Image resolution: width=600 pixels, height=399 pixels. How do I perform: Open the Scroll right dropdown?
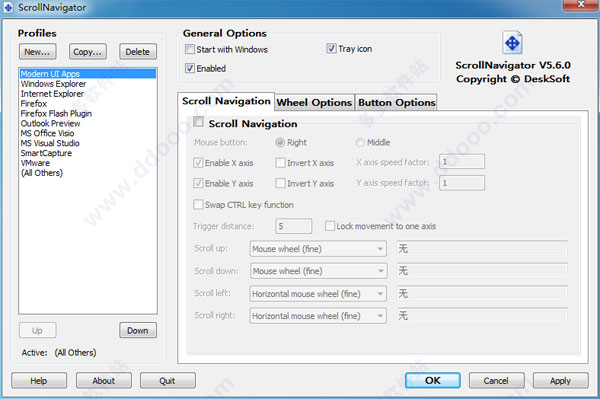click(318, 316)
